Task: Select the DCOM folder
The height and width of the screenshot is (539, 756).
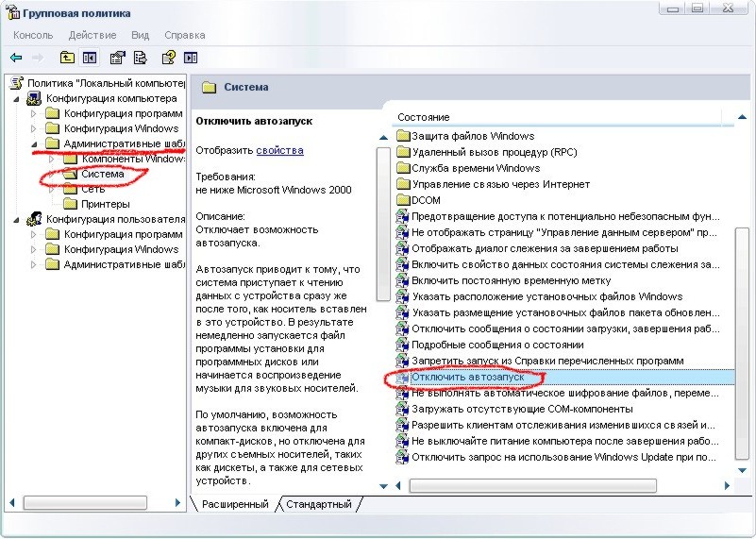Action: tap(418, 200)
